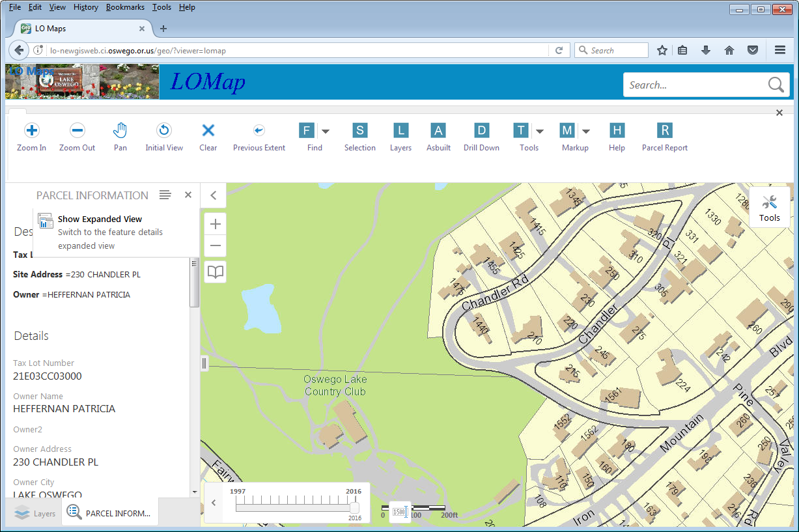
Task: Open the map bookmarks book icon
Action: tap(216, 272)
